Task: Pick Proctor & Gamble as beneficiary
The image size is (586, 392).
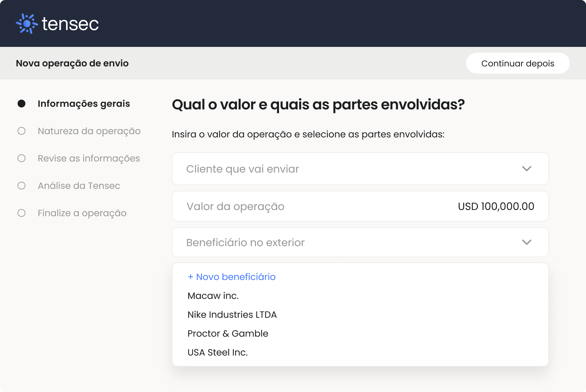Action: [228, 333]
